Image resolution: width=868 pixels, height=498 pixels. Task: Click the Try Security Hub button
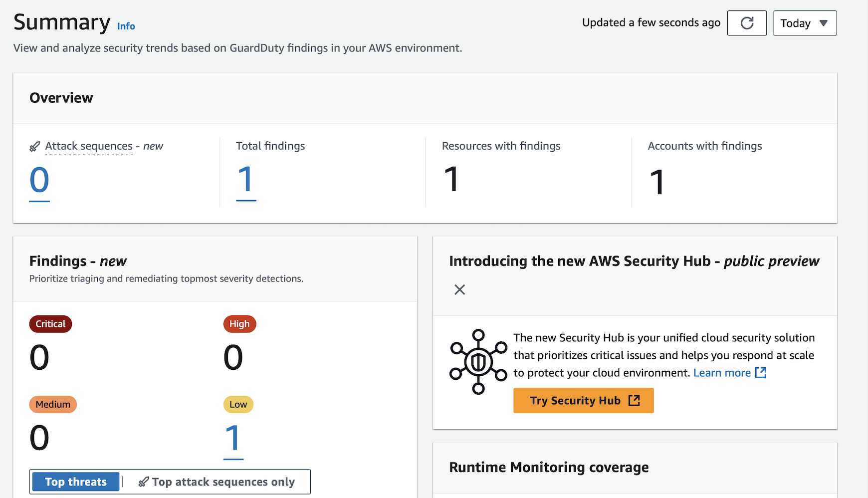tap(583, 401)
